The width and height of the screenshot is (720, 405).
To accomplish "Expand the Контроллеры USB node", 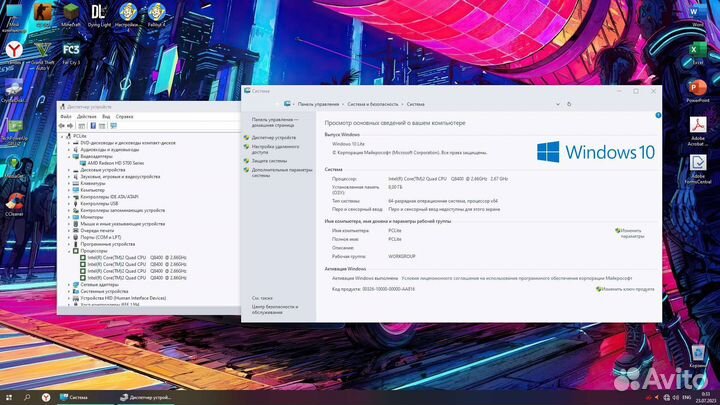I will point(69,203).
